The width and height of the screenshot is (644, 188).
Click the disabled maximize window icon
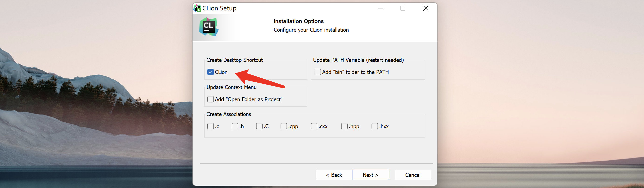(403, 8)
